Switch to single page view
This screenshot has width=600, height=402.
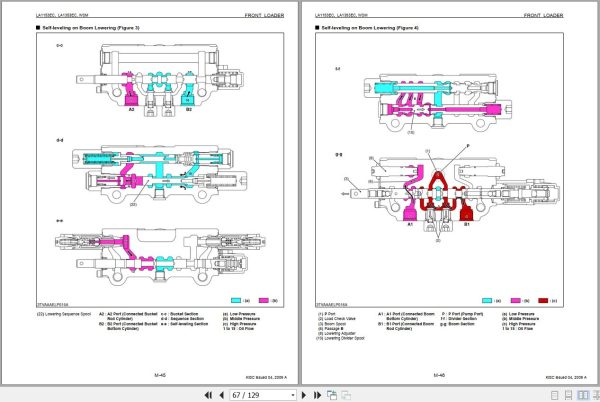coord(554,395)
